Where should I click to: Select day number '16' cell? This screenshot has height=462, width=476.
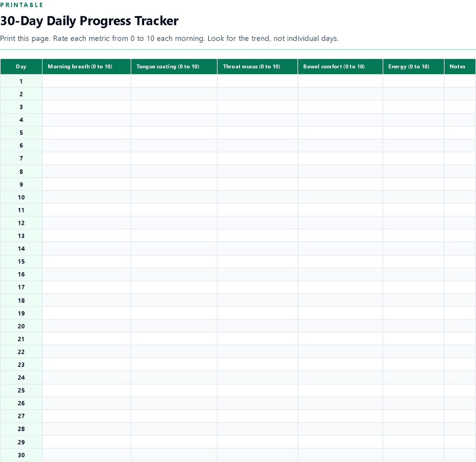[x=21, y=274]
